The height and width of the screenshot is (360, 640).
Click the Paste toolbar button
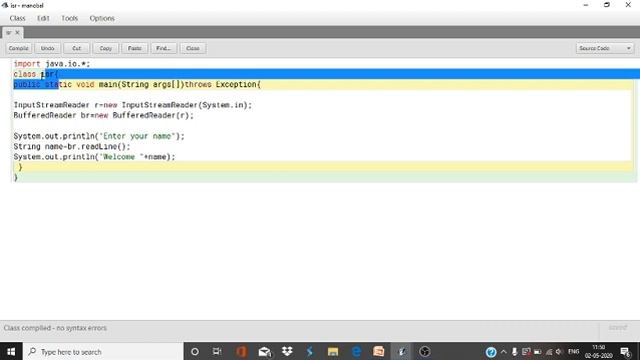[135, 48]
